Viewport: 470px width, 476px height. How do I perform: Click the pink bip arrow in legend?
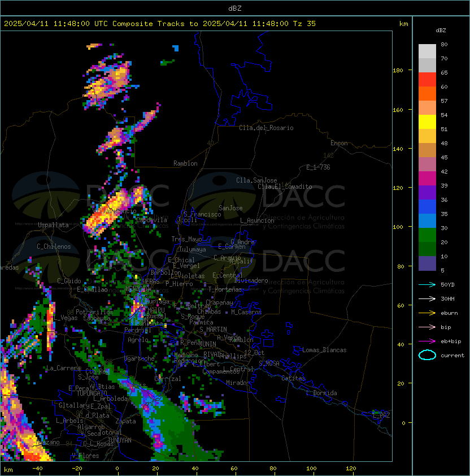coord(427,327)
